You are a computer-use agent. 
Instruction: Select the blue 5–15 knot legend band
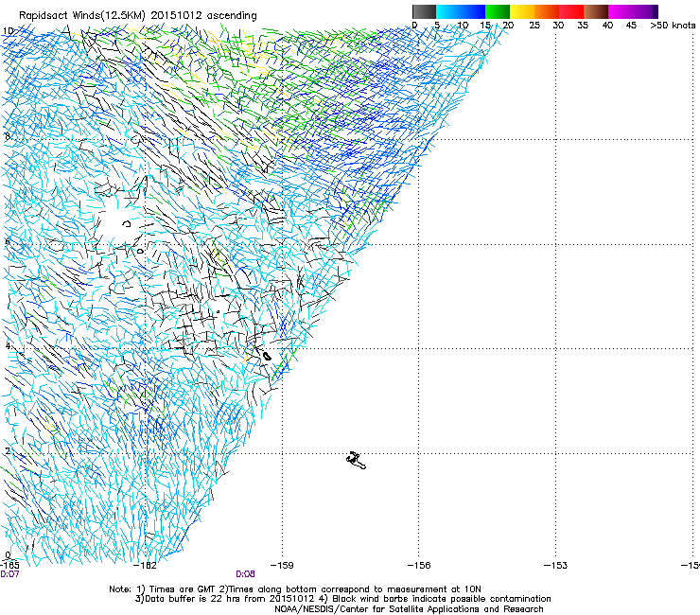[461, 11]
